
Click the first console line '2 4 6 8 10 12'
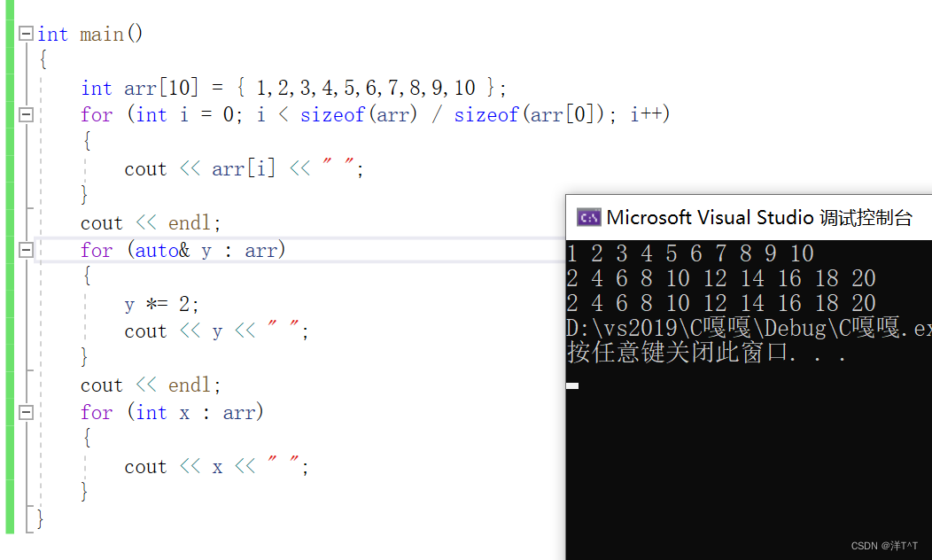[x=721, y=278]
